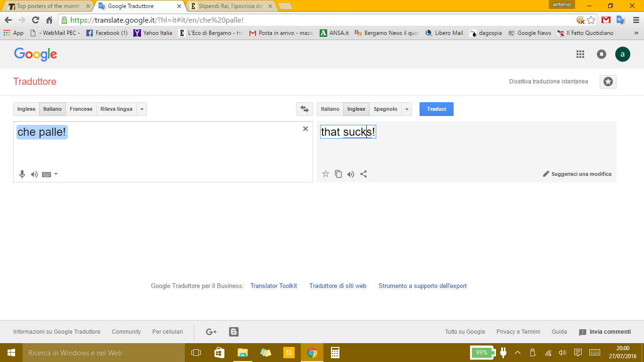This screenshot has width=644, height=362.
Task: Open ANSA.it bookmark
Action: tap(334, 33)
